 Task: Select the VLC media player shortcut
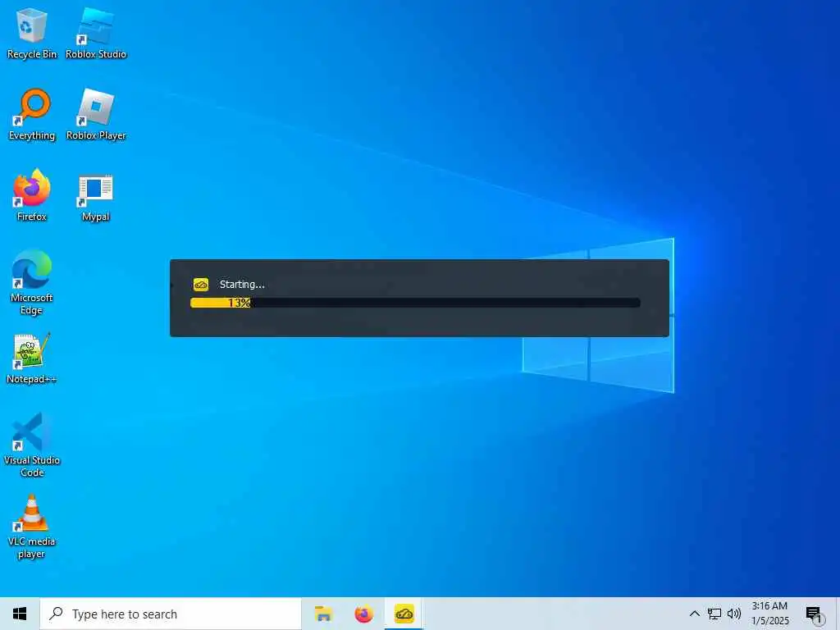(x=32, y=527)
